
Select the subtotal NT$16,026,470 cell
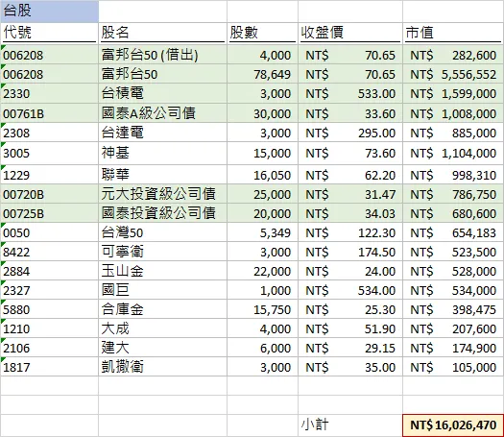pos(453,425)
